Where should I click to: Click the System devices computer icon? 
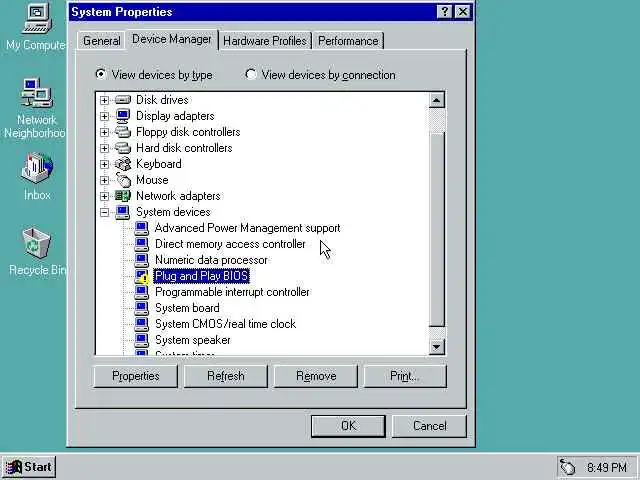pos(122,212)
